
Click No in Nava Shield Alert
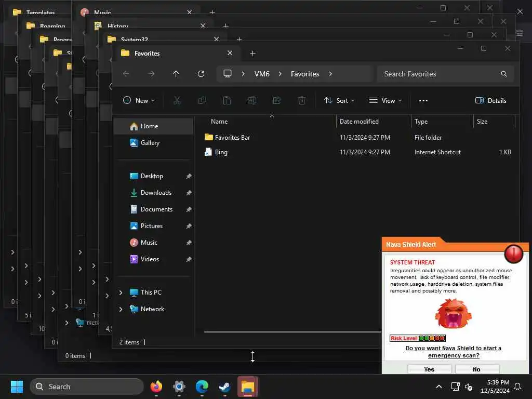pos(477,369)
